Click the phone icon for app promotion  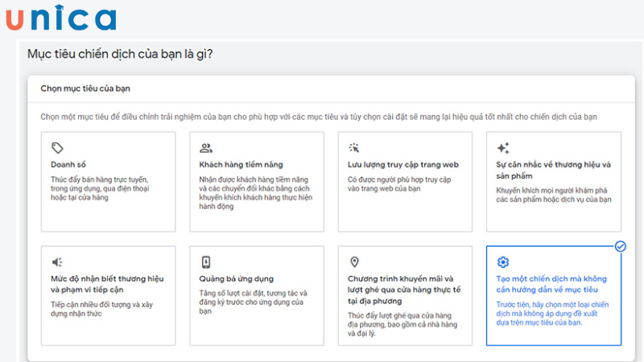tap(206, 262)
